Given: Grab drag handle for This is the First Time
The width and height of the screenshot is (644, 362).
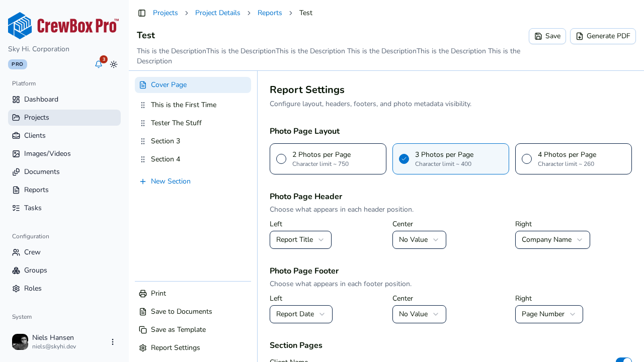Looking at the screenshot, I should pyautogui.click(x=143, y=105).
